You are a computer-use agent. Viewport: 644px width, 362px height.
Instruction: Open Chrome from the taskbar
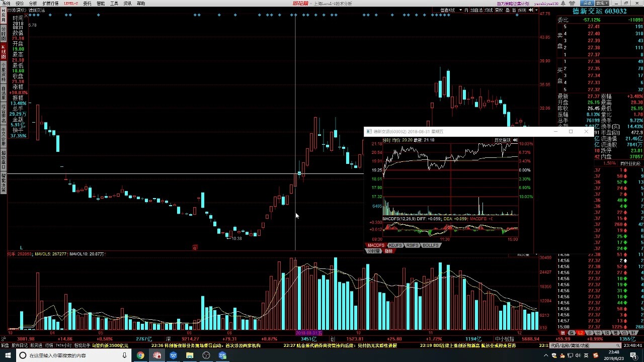point(140,355)
